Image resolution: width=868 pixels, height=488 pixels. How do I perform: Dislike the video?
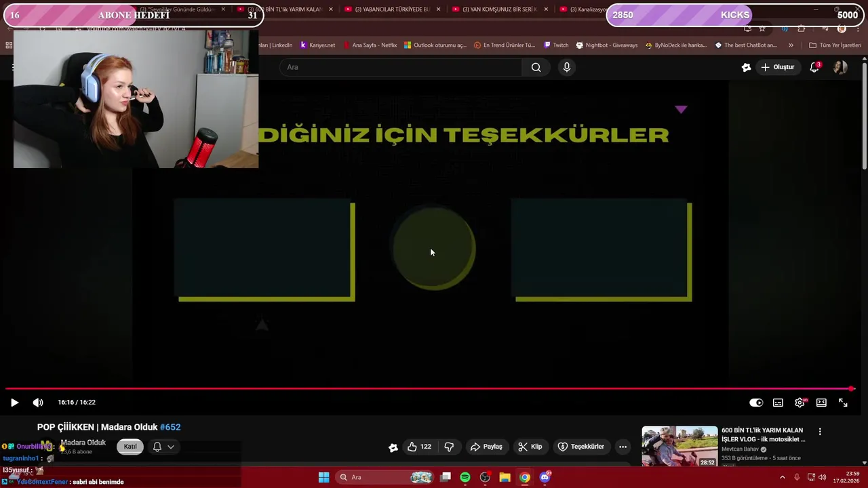tap(449, 447)
